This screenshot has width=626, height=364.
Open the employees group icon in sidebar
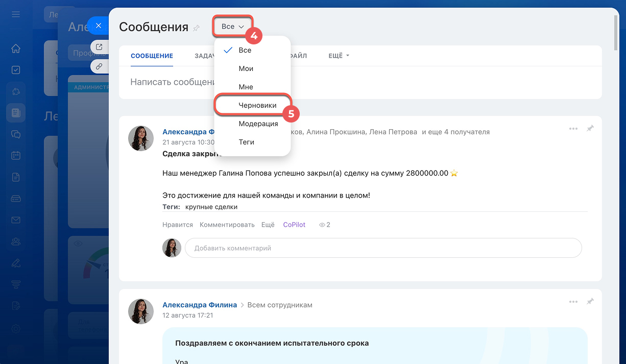16,241
